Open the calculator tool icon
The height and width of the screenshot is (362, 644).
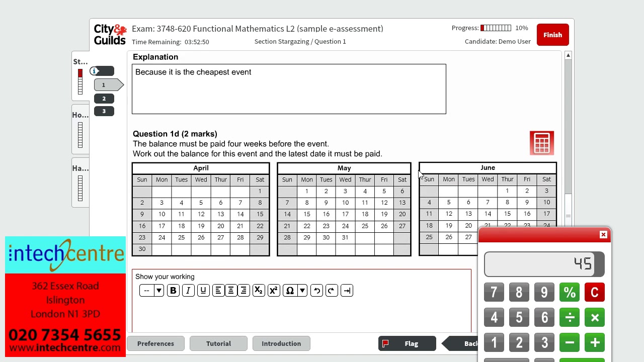click(x=542, y=143)
